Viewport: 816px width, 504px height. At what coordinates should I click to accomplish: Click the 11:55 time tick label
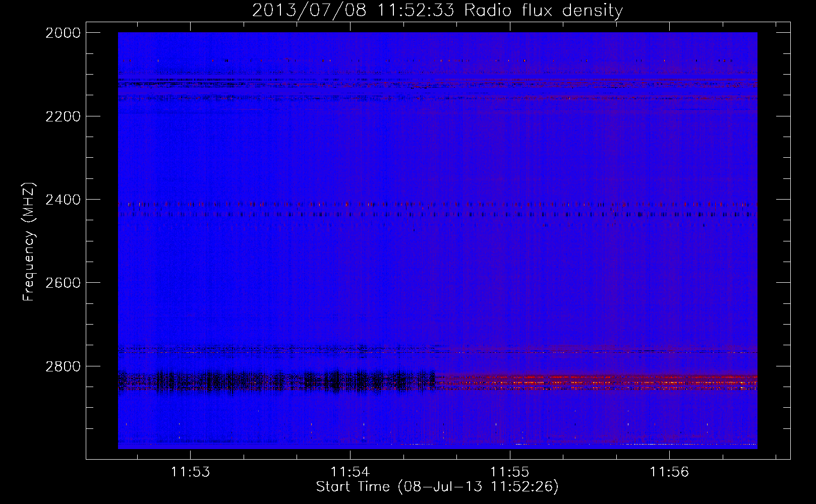[510, 472]
